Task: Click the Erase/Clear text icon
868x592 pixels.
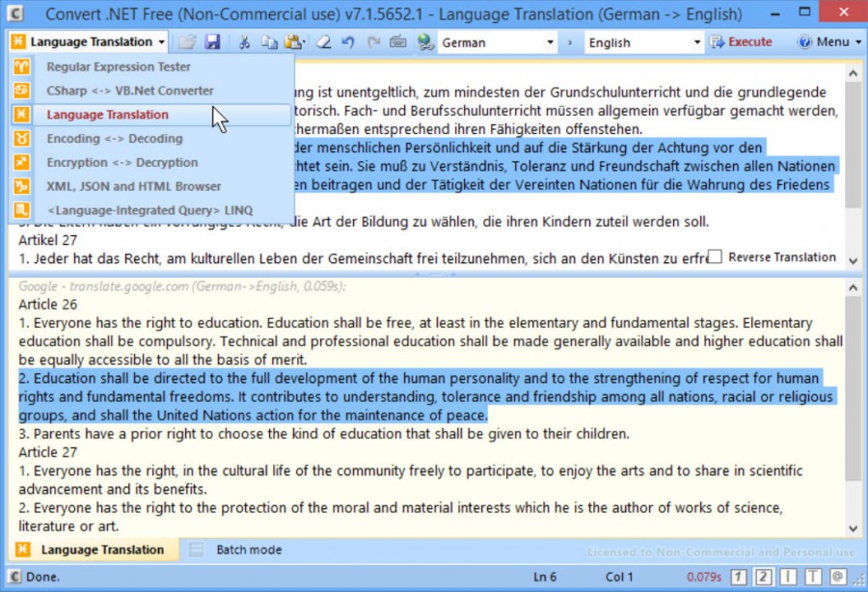Action: [x=323, y=41]
